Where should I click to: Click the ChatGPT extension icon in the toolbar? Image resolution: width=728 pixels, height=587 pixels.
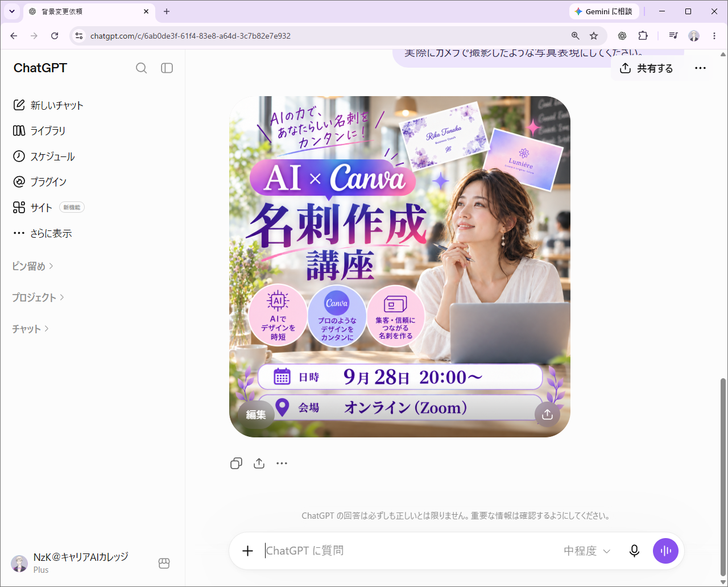point(622,36)
